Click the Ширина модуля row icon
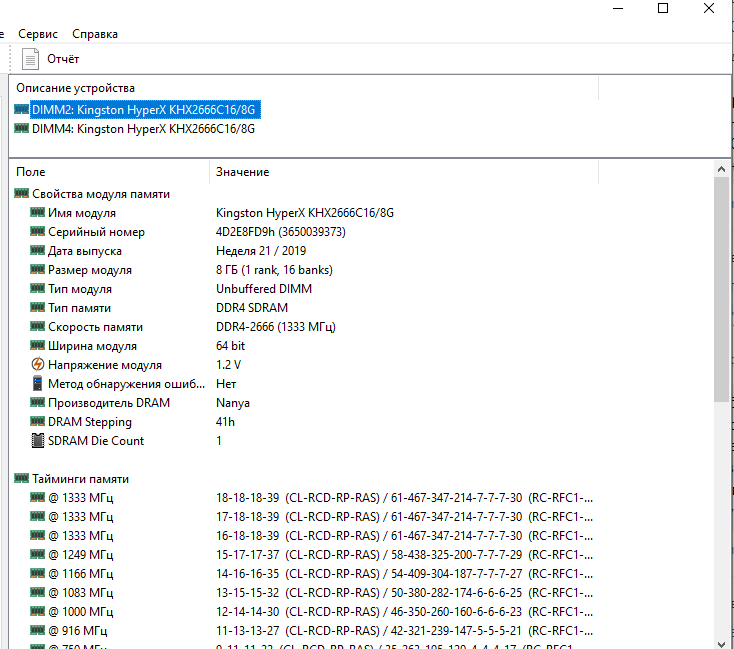The image size is (734, 649). click(x=37, y=345)
